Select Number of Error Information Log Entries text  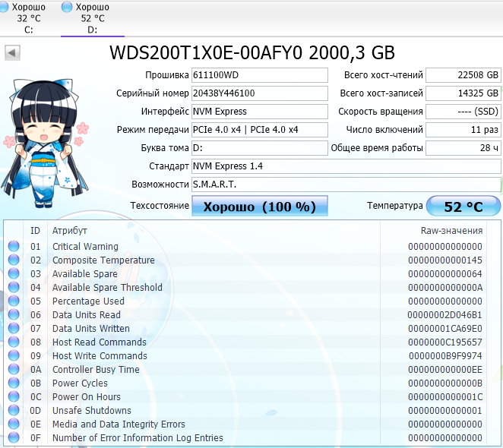[138, 437]
